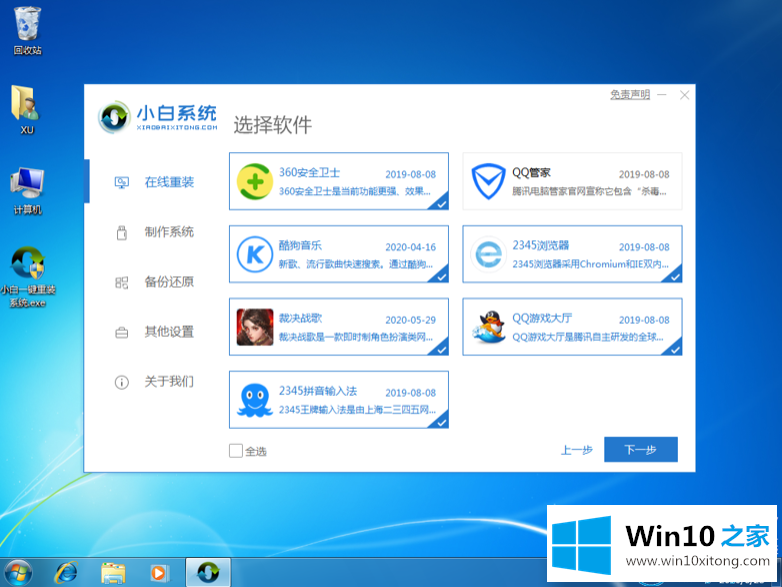Click the 裁决战歌 date 2020-05-29
Screen dimensions: 782x587
tap(410, 320)
